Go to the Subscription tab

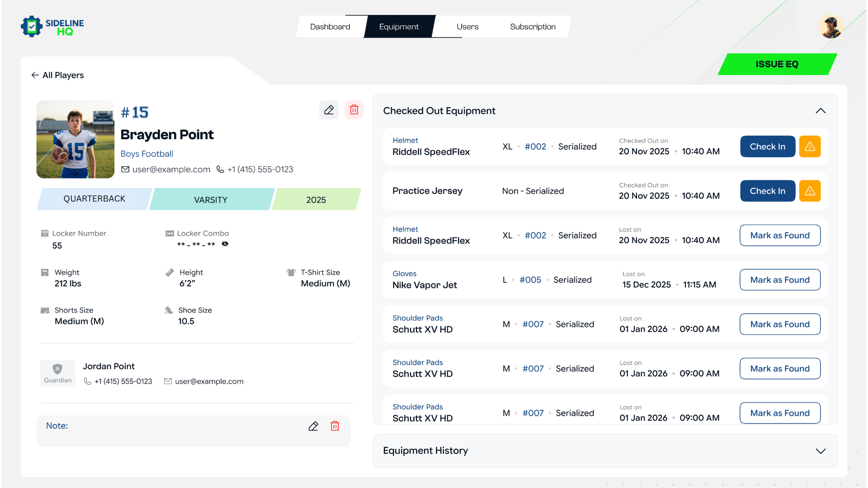(533, 27)
